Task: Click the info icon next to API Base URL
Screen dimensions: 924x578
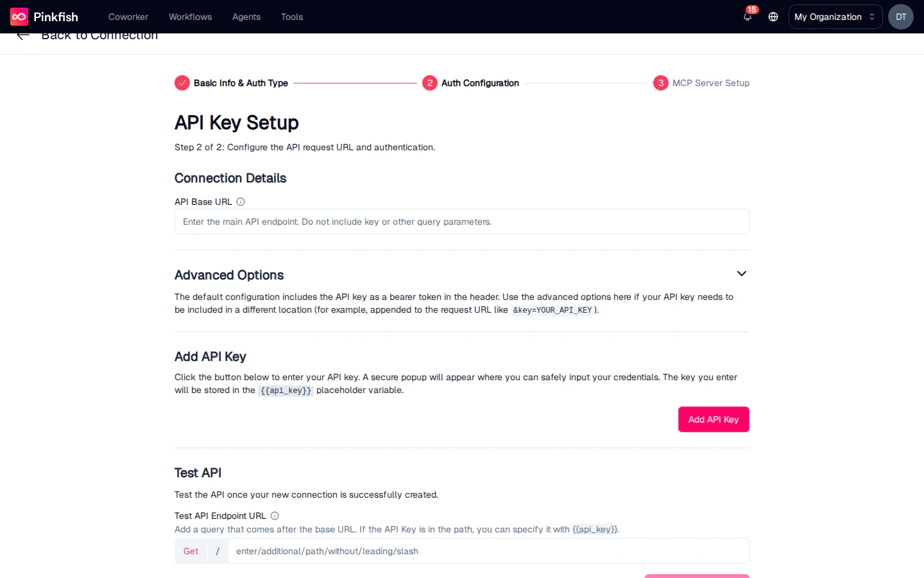Action: click(x=240, y=202)
